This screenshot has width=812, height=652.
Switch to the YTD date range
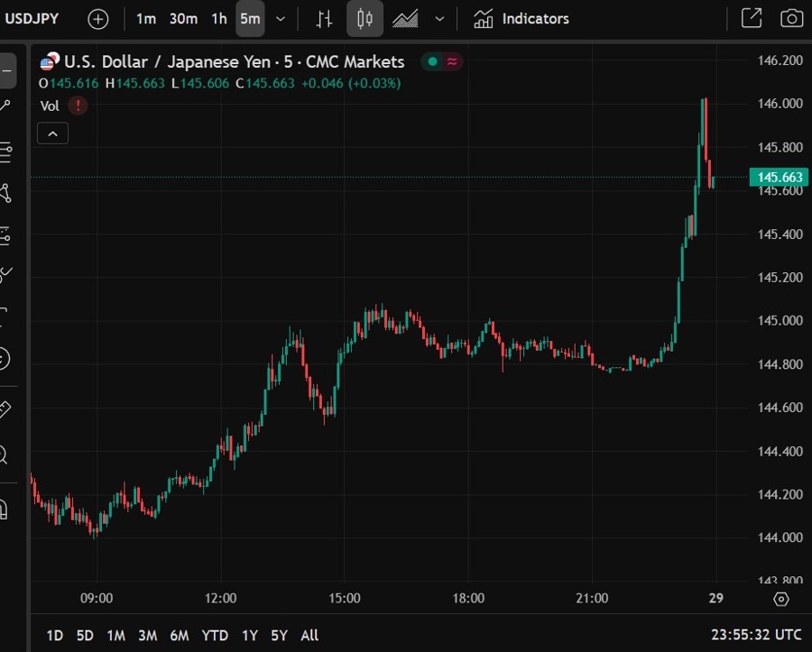coord(215,635)
